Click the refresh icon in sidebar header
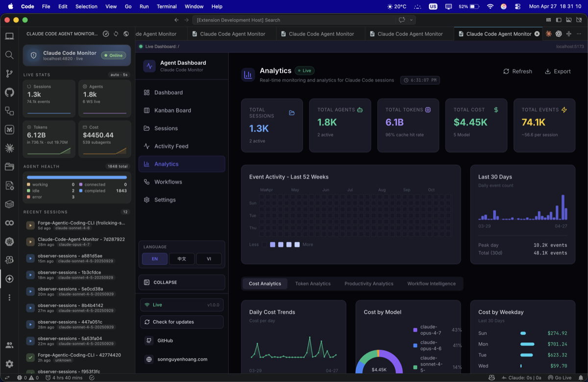 coord(116,34)
